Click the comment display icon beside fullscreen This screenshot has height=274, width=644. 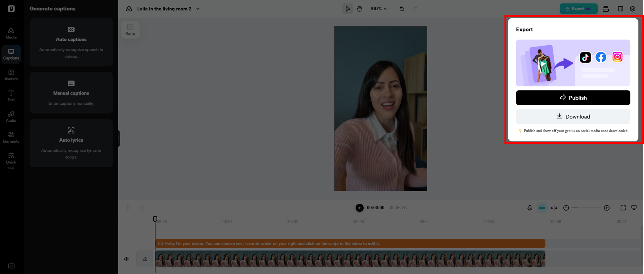(x=634, y=208)
